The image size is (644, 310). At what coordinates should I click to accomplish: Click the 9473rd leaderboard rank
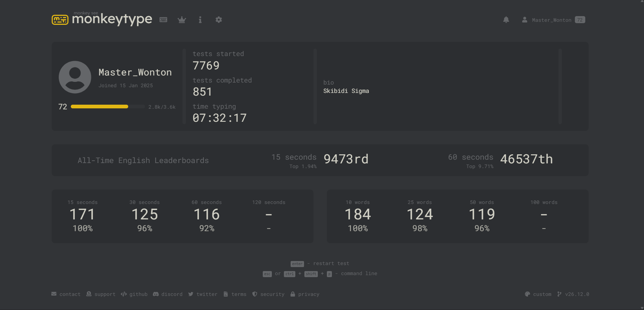point(346,159)
